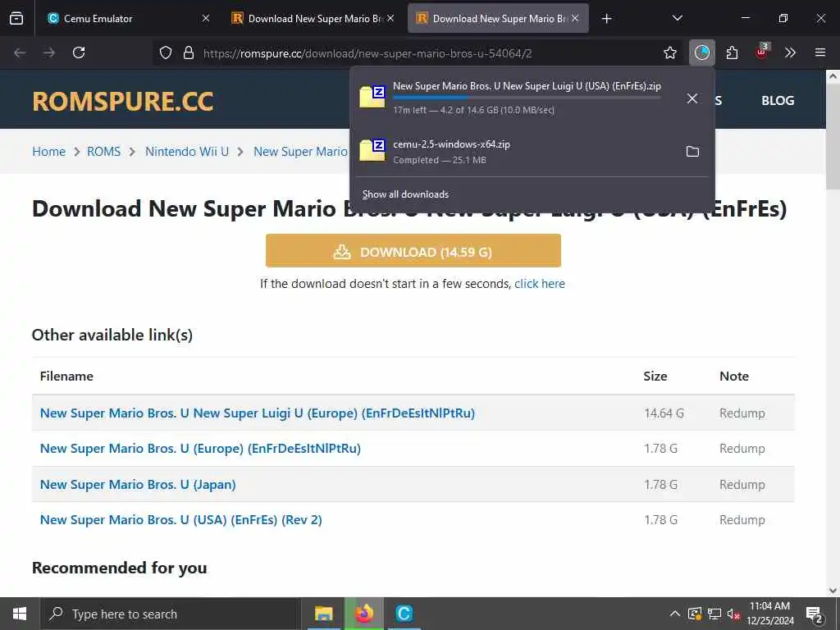This screenshot has width=840, height=630.
Task: Click the New Super Mario zip file icon
Action: pos(372,97)
